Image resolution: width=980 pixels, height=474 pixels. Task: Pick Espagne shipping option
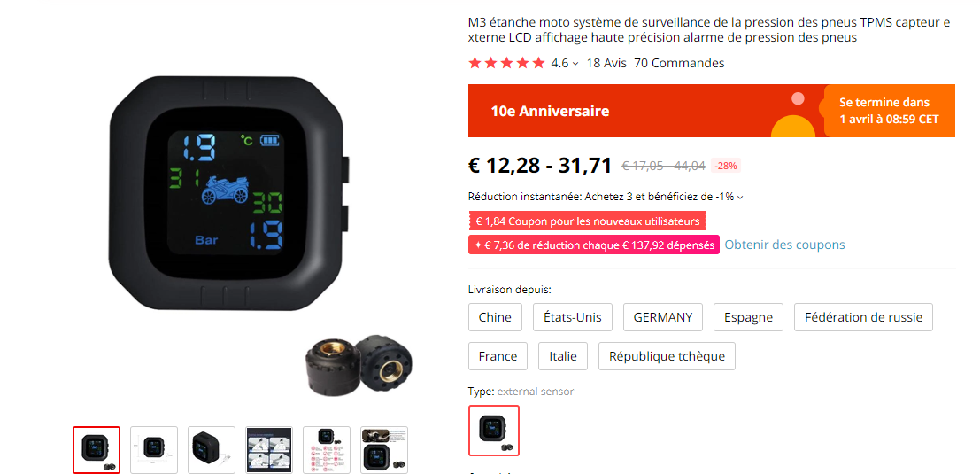click(748, 317)
